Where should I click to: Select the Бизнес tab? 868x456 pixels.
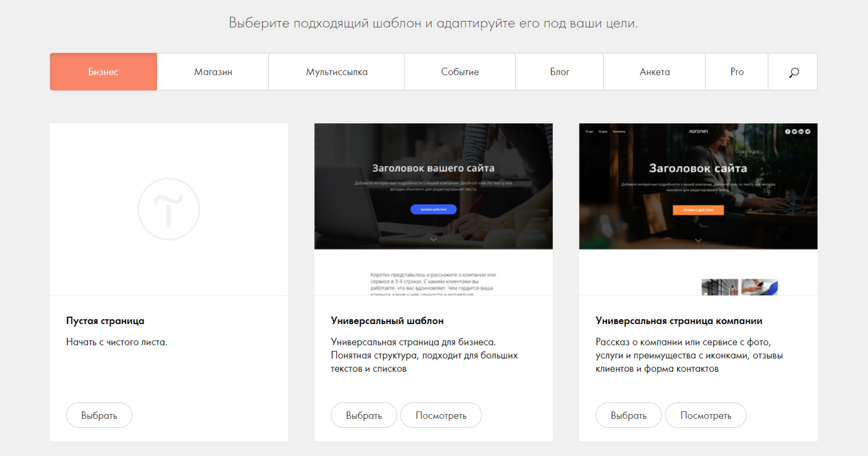click(x=103, y=72)
